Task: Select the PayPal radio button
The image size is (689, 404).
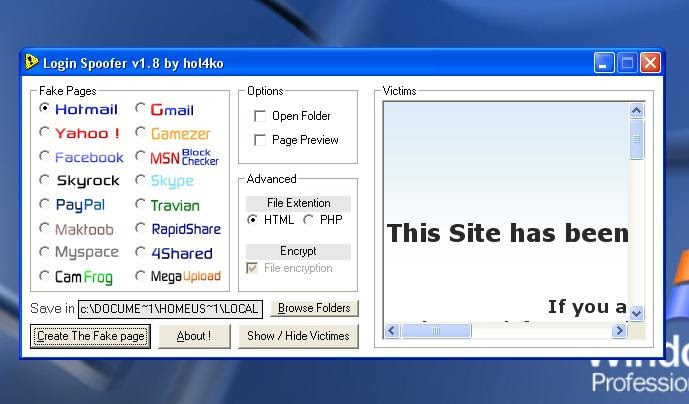Action: coord(44,204)
